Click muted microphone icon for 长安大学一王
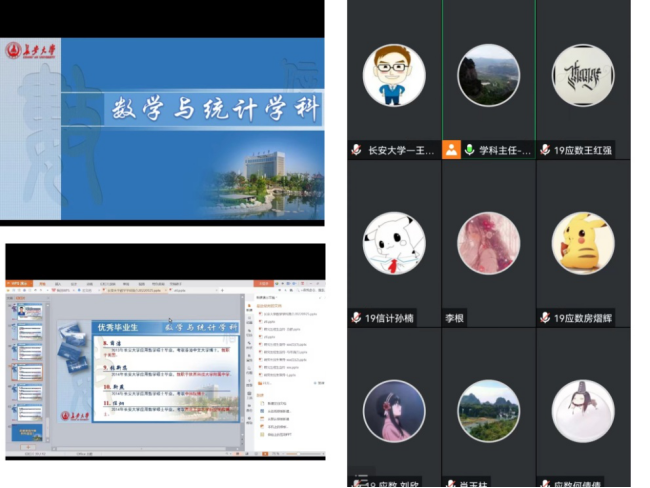The height and width of the screenshot is (488, 650). coord(355,150)
